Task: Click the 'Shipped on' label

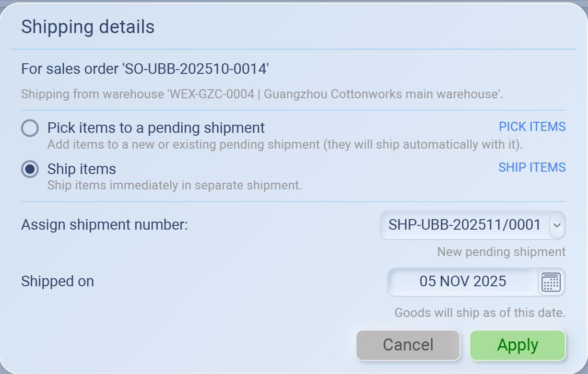Action: coord(58,281)
